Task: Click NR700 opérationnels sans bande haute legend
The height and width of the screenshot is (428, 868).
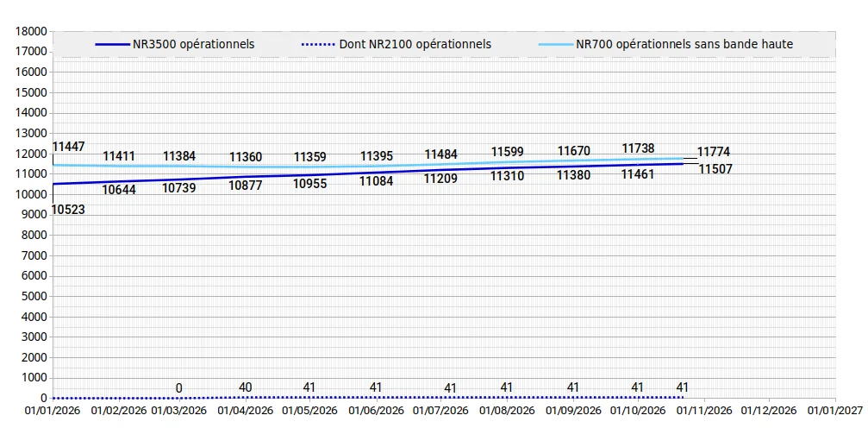Action: pyautogui.click(x=666, y=44)
